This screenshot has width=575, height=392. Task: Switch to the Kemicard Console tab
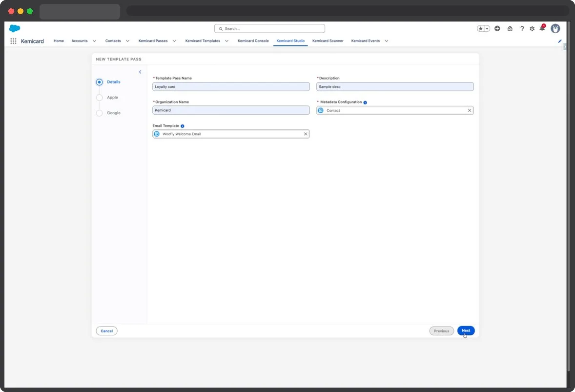[x=253, y=41]
